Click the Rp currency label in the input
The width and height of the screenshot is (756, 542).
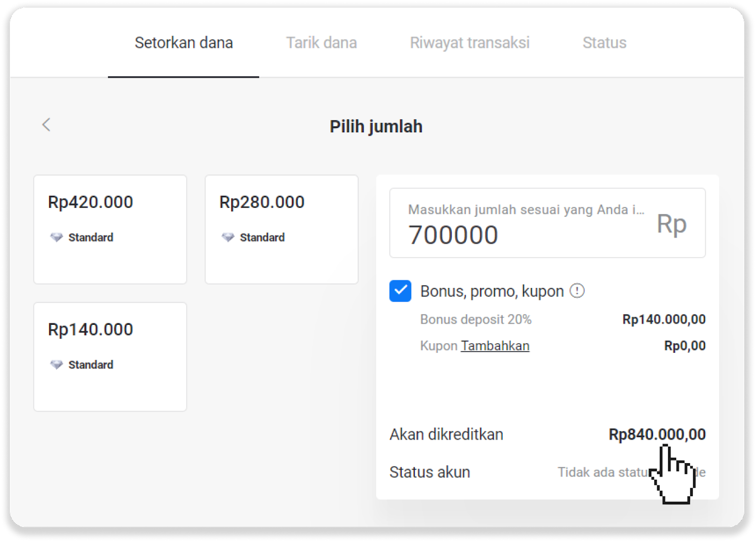671,224
